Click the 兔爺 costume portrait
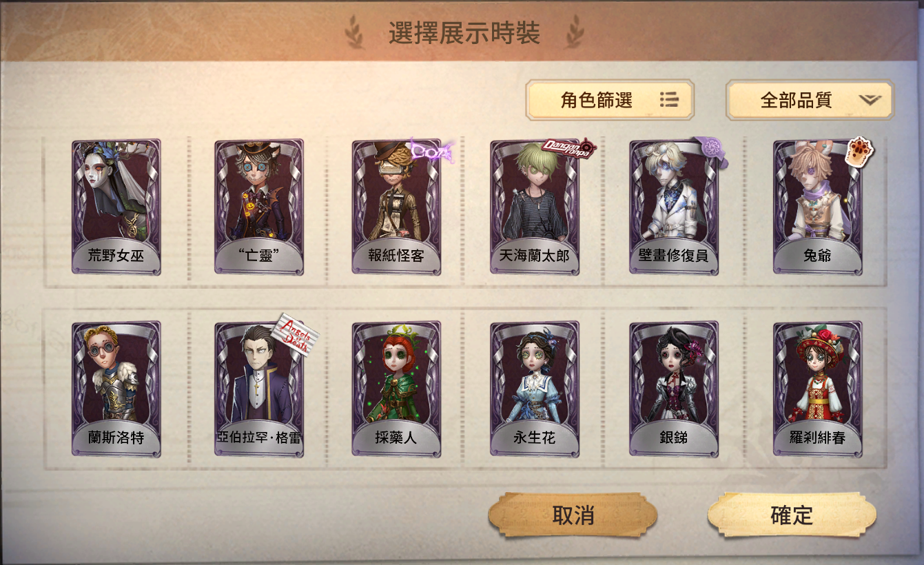Viewport: 924px width, 565px height. 817,207
